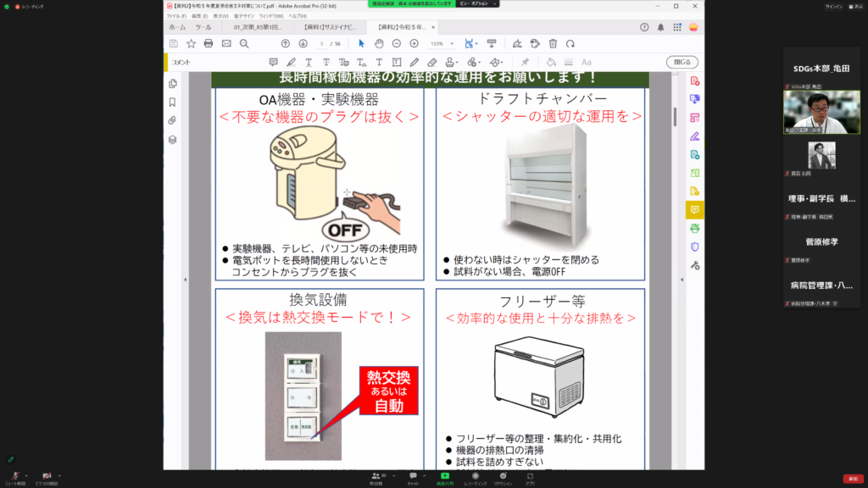Select the highlighter pen tool
Viewport: 868px width, 488px height.
click(x=290, y=62)
